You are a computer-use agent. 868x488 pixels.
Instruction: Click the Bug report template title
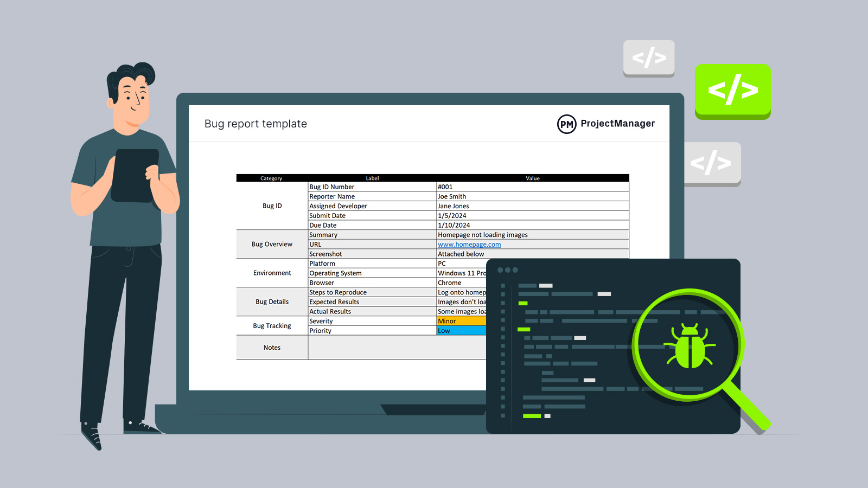pos(256,124)
